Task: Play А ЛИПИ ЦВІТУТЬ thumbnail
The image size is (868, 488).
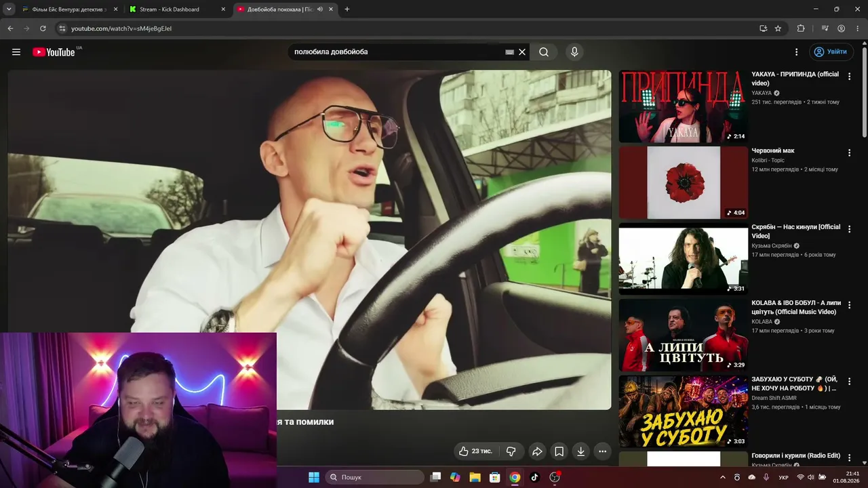Action: pyautogui.click(x=683, y=335)
